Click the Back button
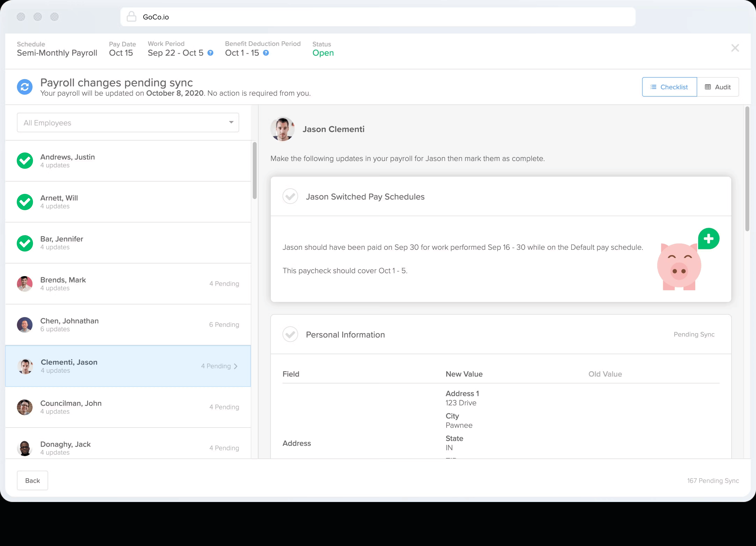756x546 pixels. (x=32, y=480)
